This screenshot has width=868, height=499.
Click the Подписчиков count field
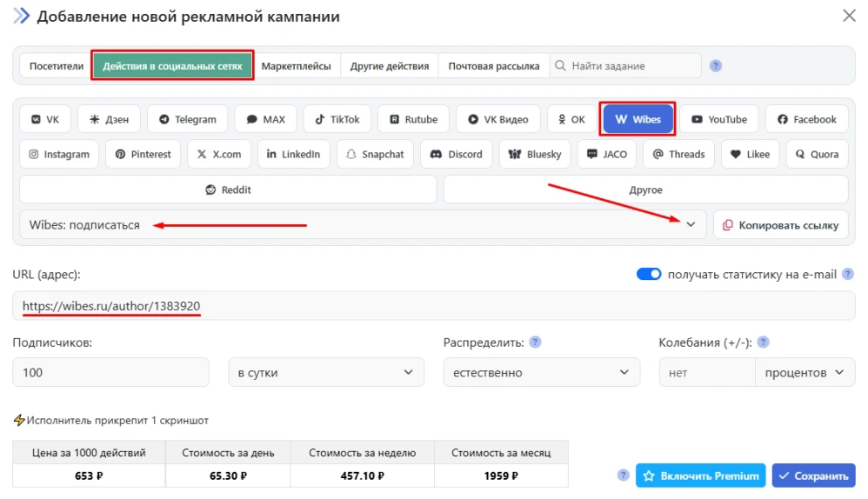[110, 372]
